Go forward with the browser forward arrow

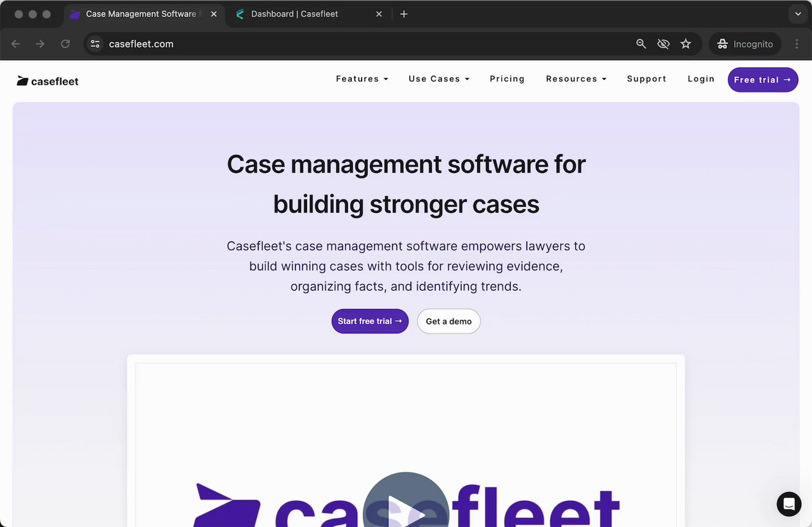tap(40, 44)
